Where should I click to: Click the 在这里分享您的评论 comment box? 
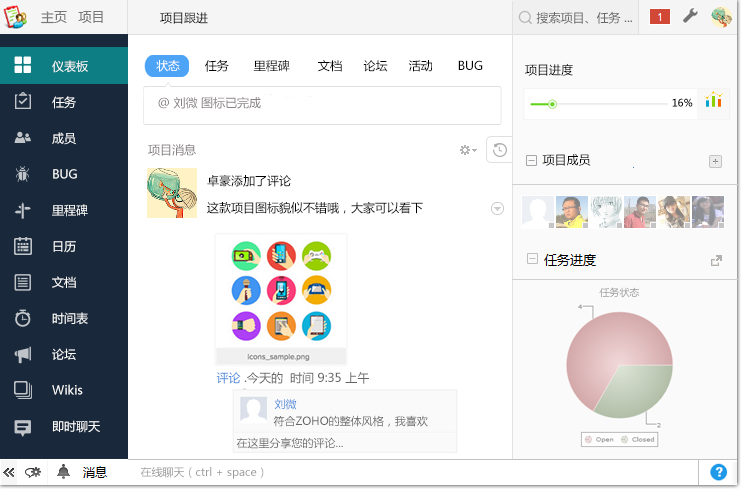(x=345, y=443)
